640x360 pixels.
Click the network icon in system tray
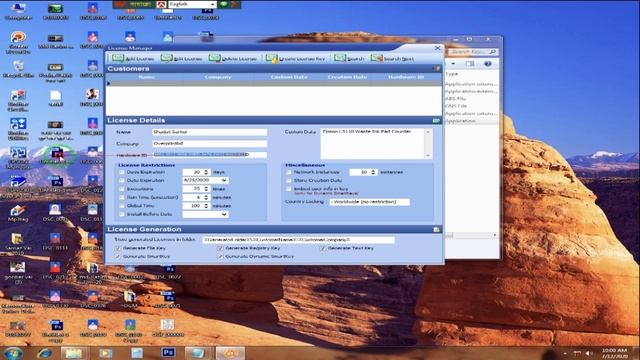point(577,353)
